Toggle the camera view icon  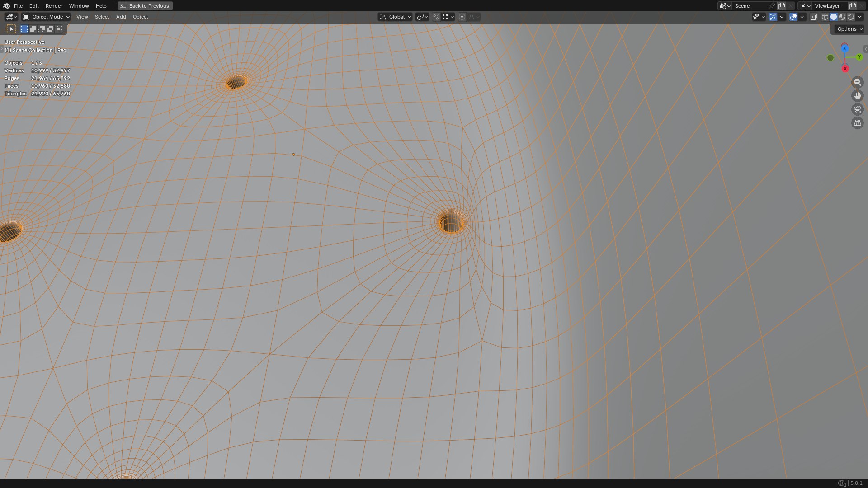[857, 109]
